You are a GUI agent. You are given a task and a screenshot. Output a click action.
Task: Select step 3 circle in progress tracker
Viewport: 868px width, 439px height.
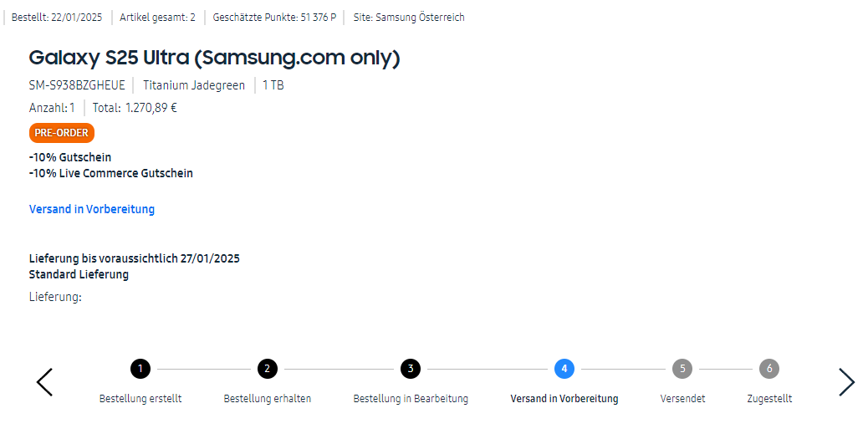[x=410, y=368]
